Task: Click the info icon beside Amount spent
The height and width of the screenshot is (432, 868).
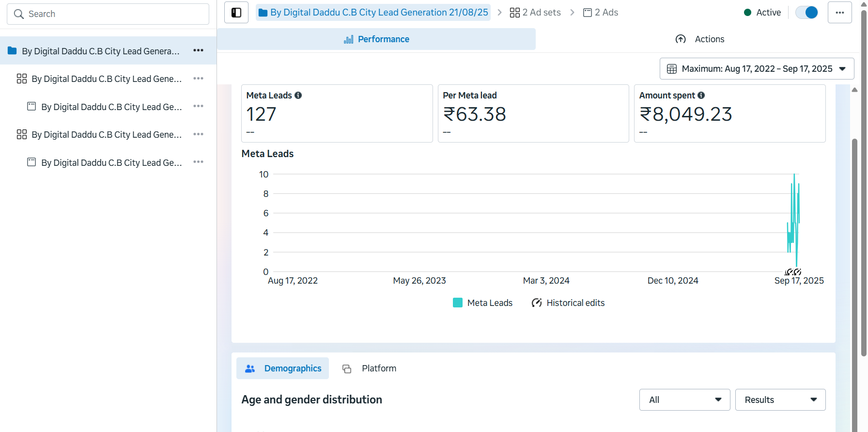Action: pyautogui.click(x=701, y=96)
